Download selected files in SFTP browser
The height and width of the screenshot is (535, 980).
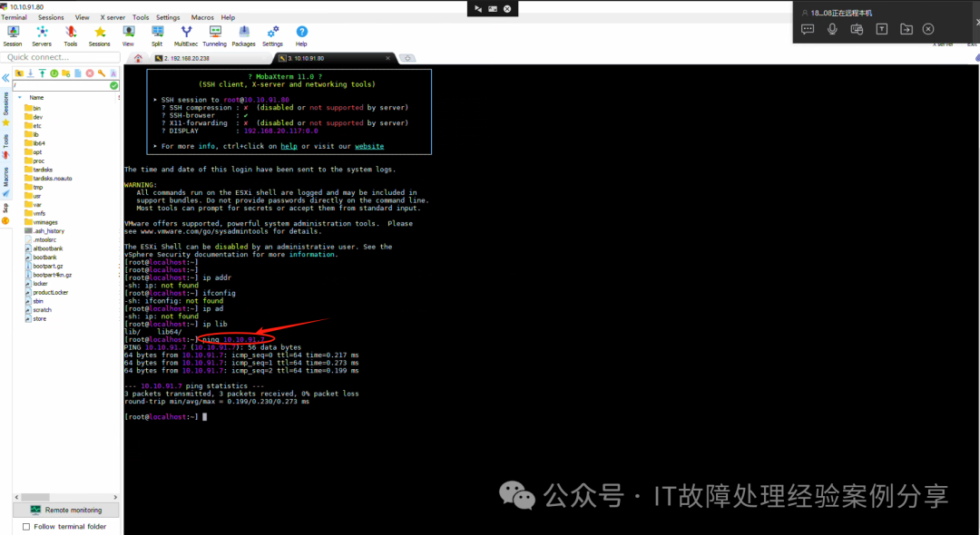[30, 73]
